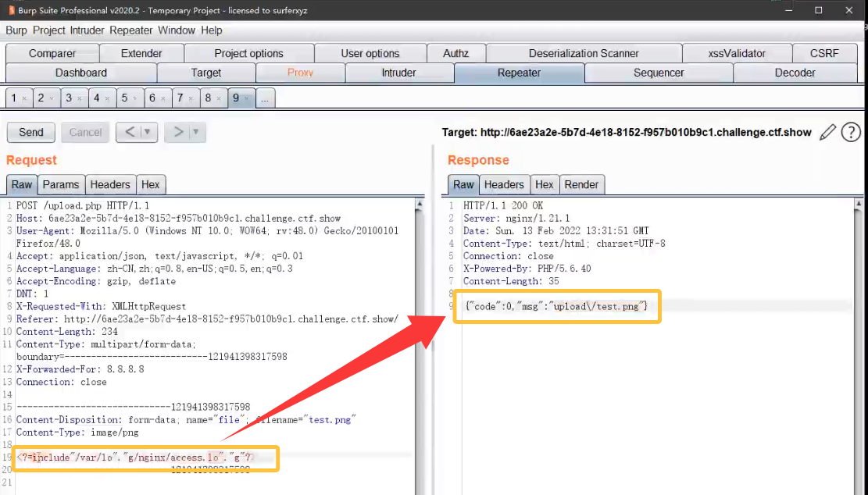
Task: Close Repeater tab 1 with its x
Action: 24,98
